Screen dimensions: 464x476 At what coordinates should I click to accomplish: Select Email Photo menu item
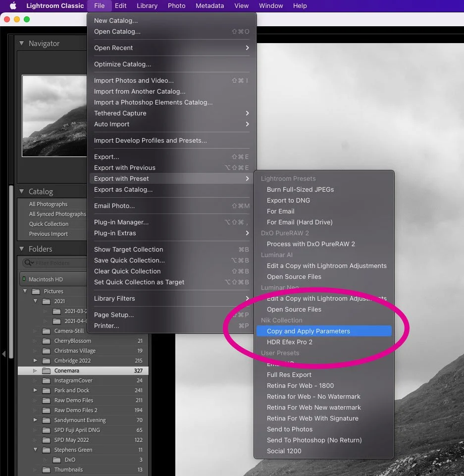[x=171, y=206]
